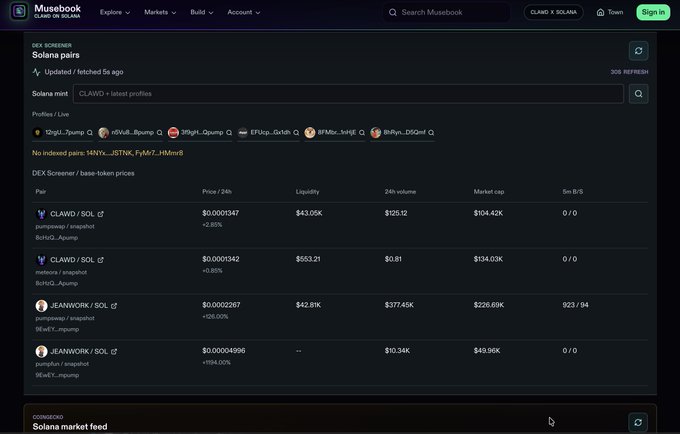The image size is (680, 434).
Task: Click price $0.00004996
Action: tap(224, 351)
